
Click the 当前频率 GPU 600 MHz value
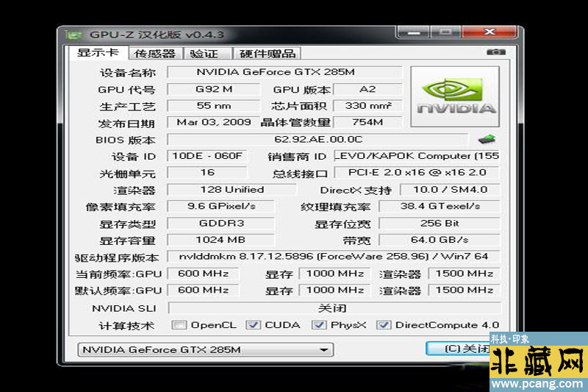tap(203, 274)
